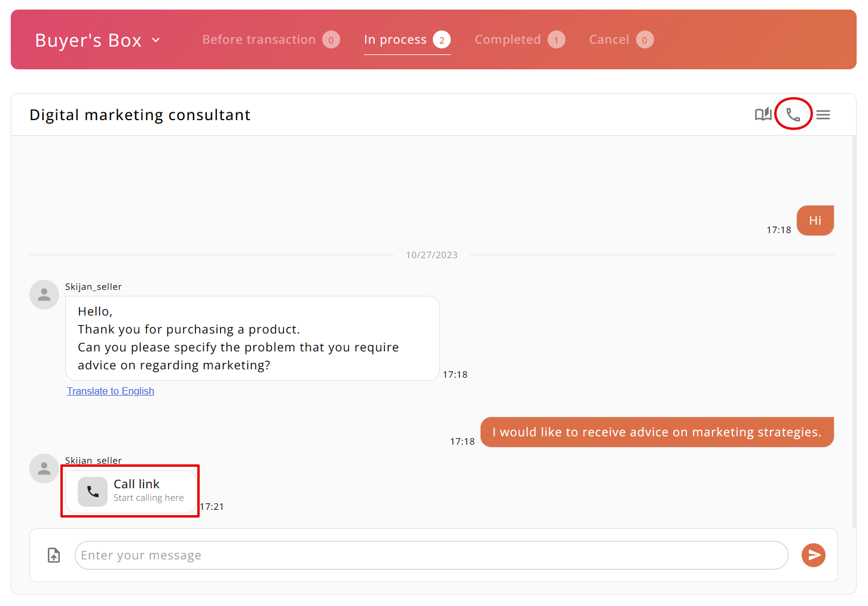This screenshot has width=868, height=606.
Task: Select the In process tab
Action: [407, 39]
